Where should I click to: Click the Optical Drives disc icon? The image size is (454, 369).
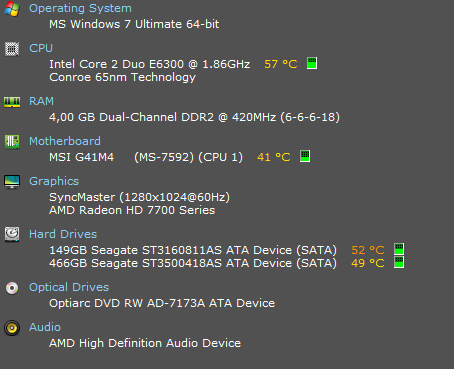pos(12,288)
